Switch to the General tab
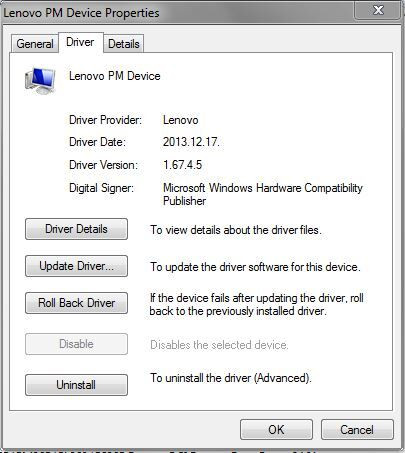This screenshot has height=453, width=405. coord(35,44)
